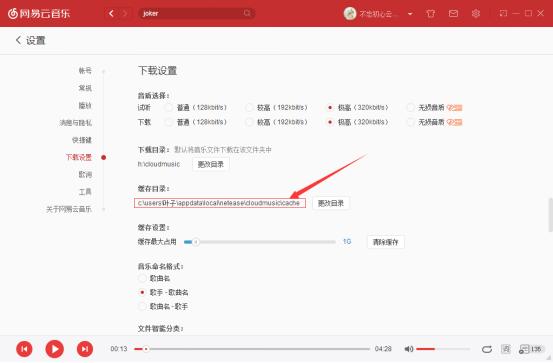Open the 播放 settings section
The width and height of the screenshot is (553, 363).
point(85,105)
